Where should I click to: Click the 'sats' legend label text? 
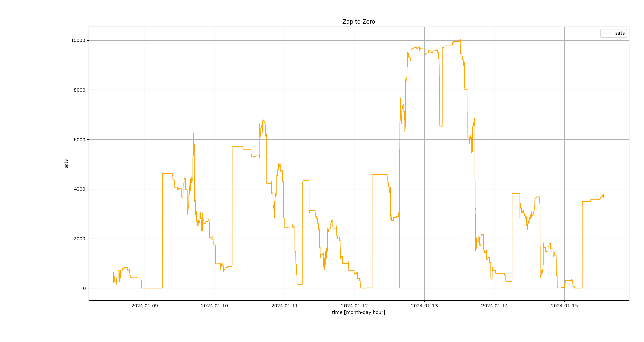pyautogui.click(x=619, y=33)
